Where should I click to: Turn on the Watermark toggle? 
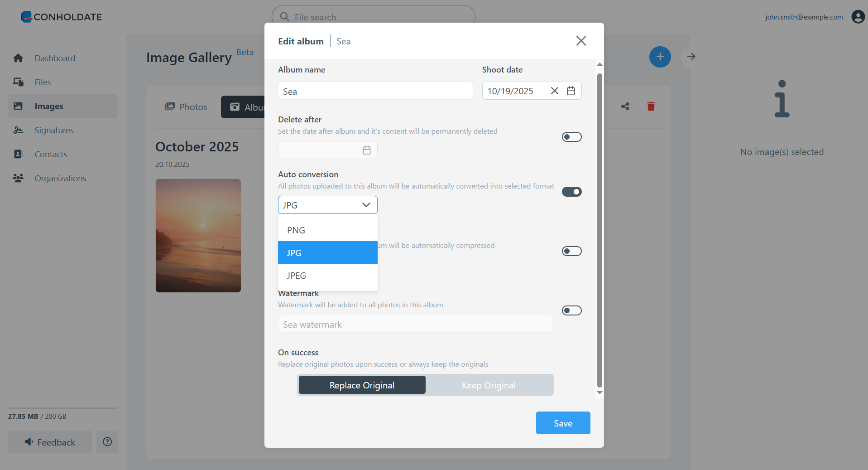pyautogui.click(x=571, y=310)
